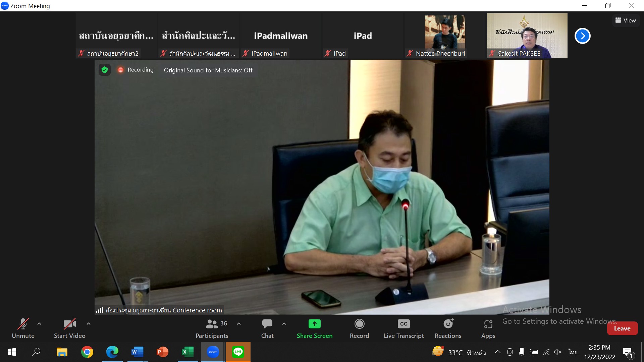This screenshot has width=644, height=362.
Task: Start Video camera toggle
Action: point(70,328)
